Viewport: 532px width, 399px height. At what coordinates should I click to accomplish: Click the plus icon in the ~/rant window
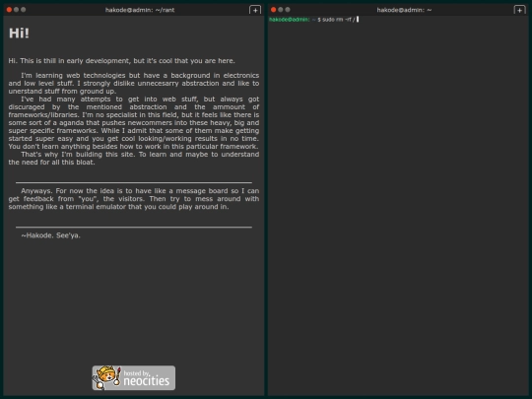(x=255, y=10)
